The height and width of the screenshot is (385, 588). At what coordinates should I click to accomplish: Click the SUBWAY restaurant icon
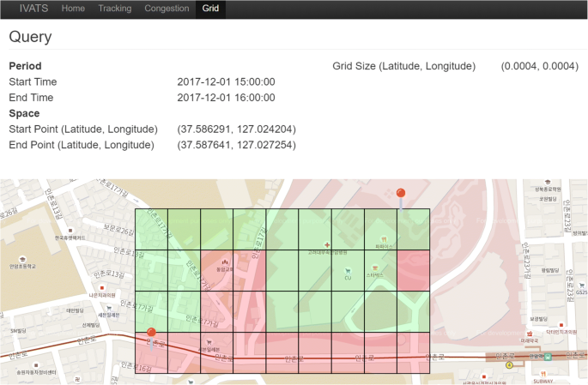(x=543, y=373)
